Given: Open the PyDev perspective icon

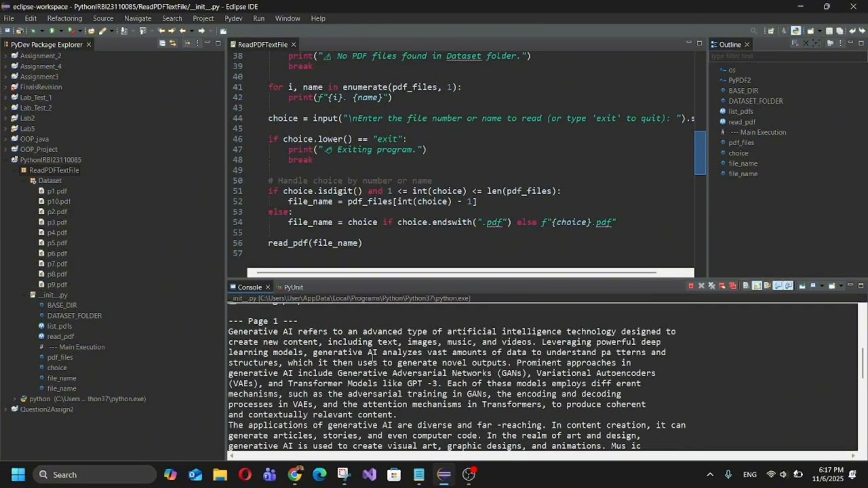Looking at the screenshot, I should coord(795,31).
